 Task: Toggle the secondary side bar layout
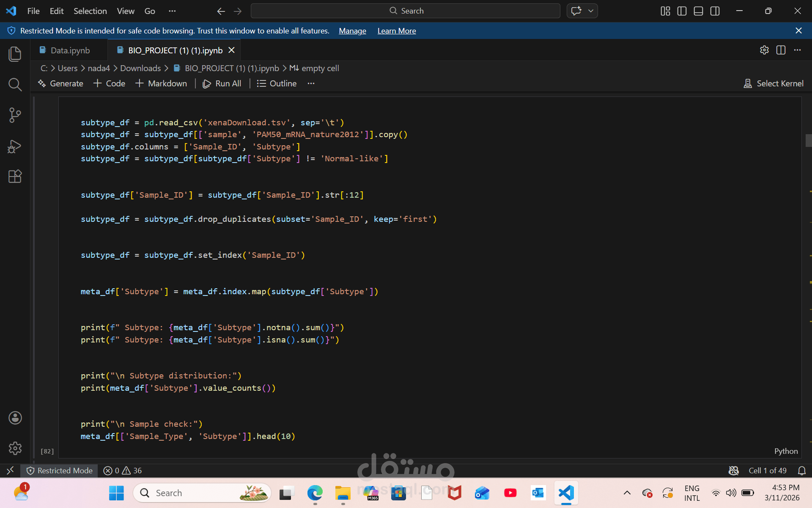pos(715,11)
